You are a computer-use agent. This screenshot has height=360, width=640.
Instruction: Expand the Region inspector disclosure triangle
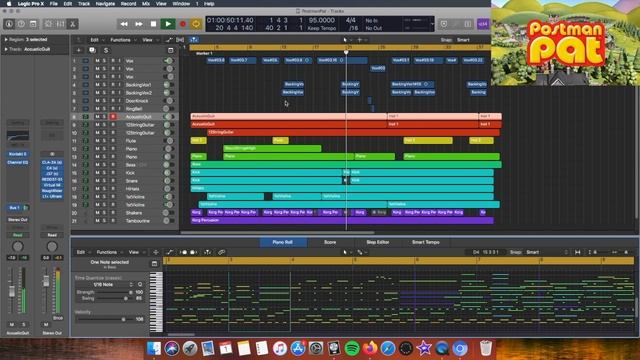tap(6, 40)
